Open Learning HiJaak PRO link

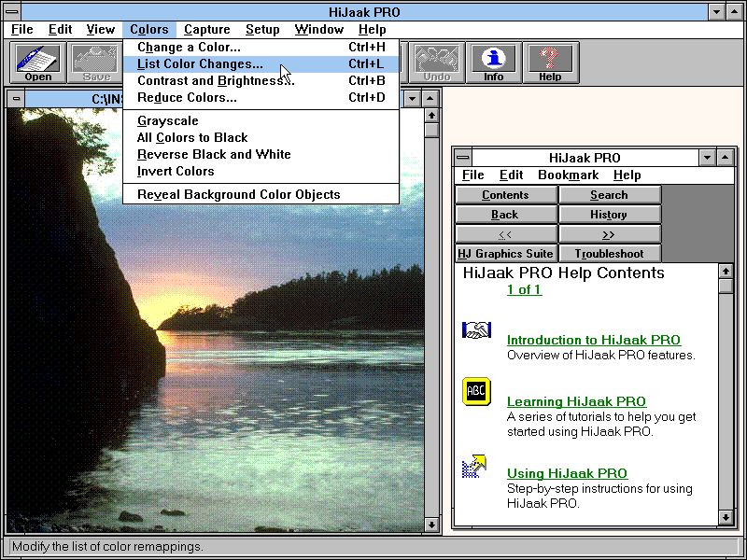point(576,401)
